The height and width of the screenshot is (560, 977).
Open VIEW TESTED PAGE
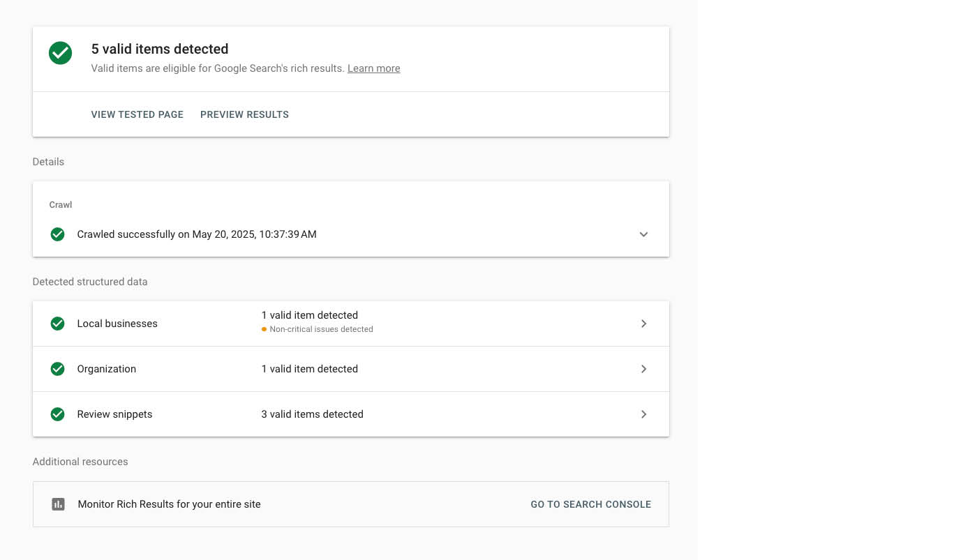(x=137, y=114)
